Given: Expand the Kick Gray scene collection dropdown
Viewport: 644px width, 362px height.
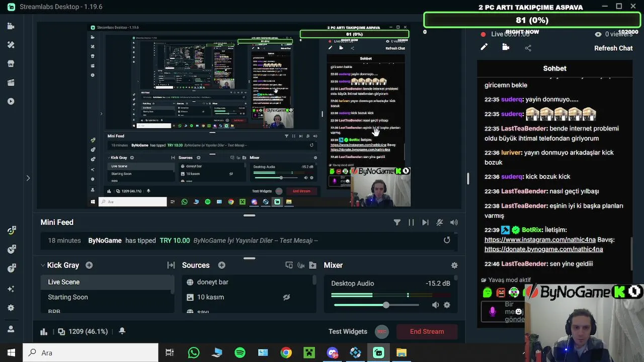Looking at the screenshot, I should [x=43, y=265].
